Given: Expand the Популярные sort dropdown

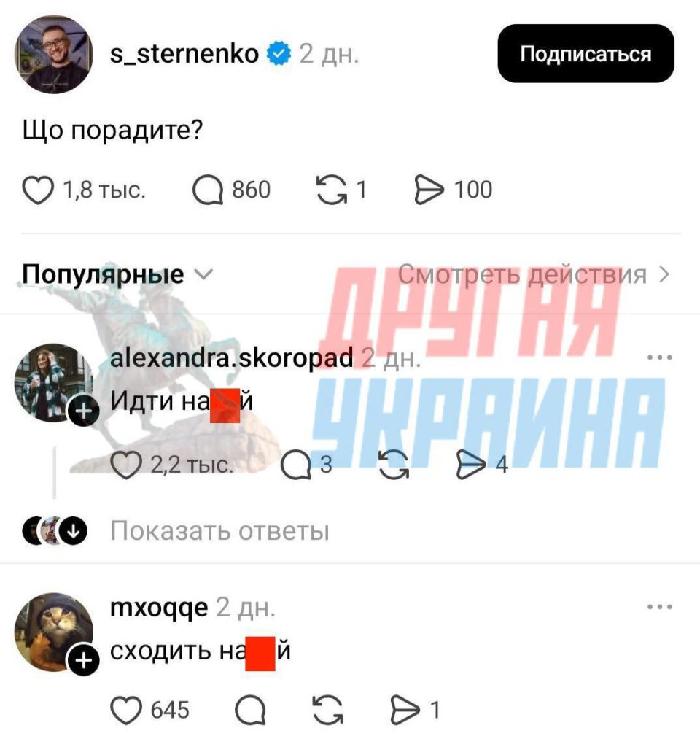Looking at the screenshot, I should pyautogui.click(x=117, y=274).
